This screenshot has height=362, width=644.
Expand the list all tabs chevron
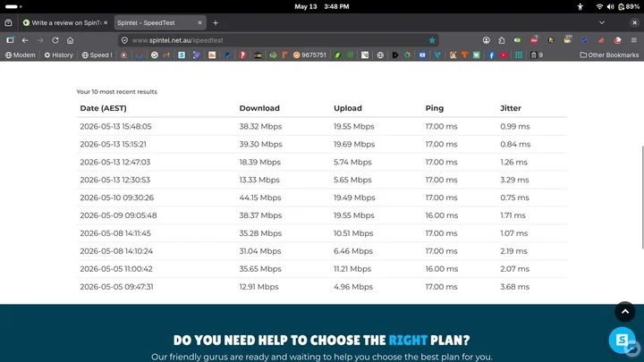click(x=602, y=23)
